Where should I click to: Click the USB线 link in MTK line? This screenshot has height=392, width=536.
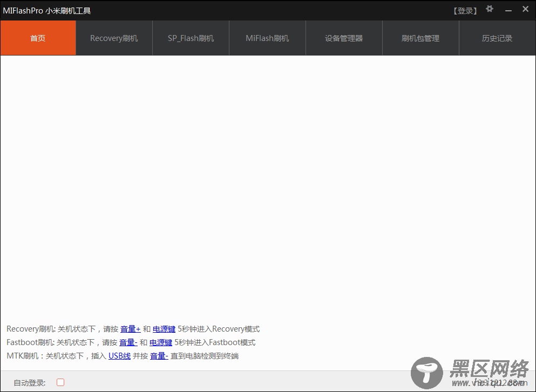coord(119,356)
